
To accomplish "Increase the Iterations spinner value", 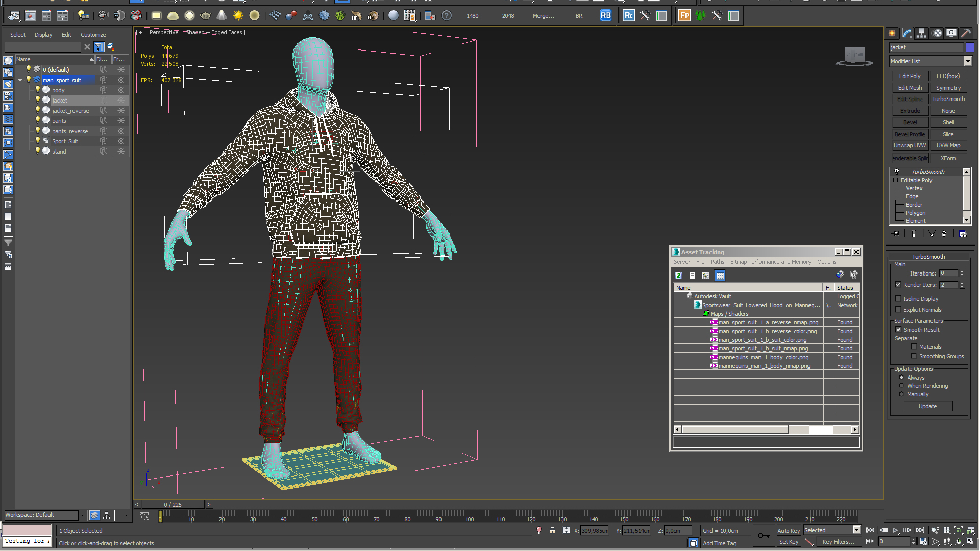I will click(962, 271).
